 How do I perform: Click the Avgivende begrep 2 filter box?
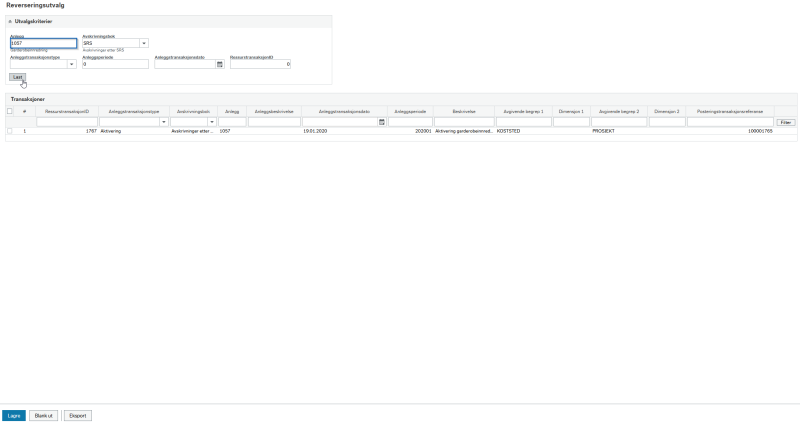[619, 122]
